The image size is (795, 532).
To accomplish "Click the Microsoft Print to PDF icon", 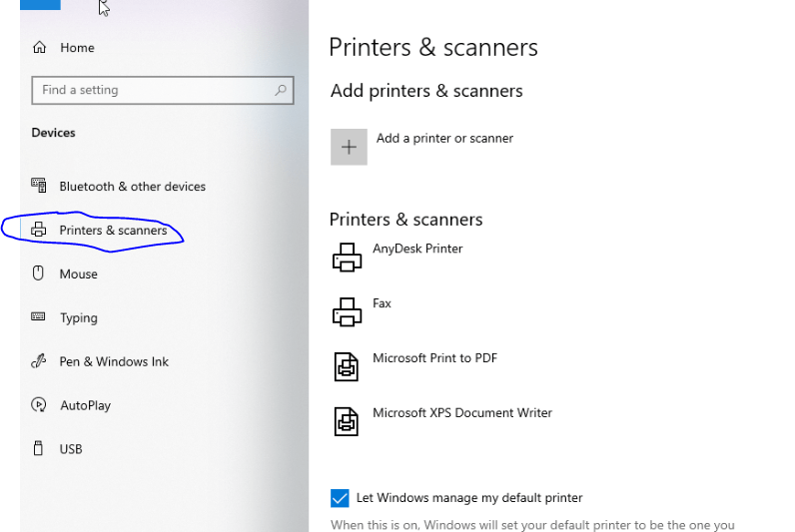I will [x=347, y=367].
